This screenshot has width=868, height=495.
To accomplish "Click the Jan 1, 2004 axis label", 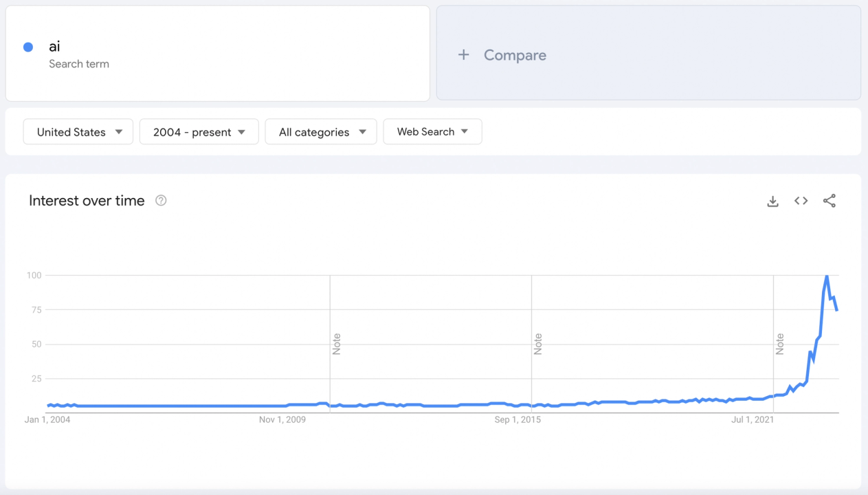I will (x=47, y=419).
